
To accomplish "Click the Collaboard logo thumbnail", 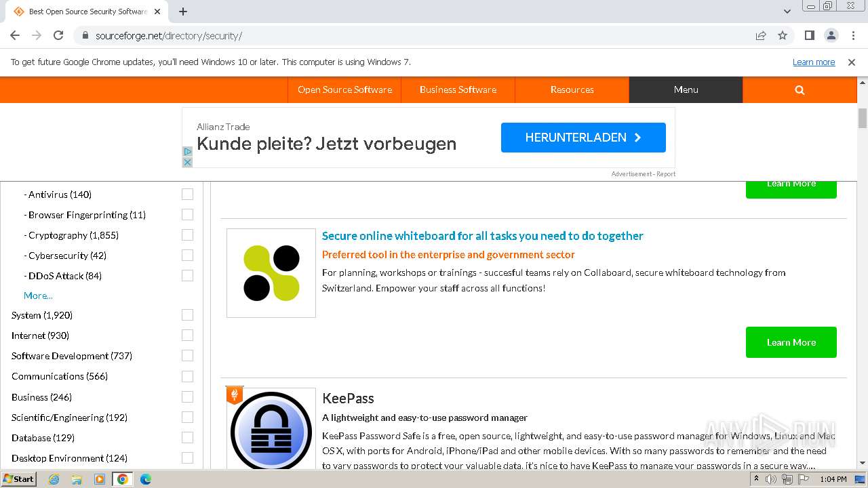I will pyautogui.click(x=271, y=272).
